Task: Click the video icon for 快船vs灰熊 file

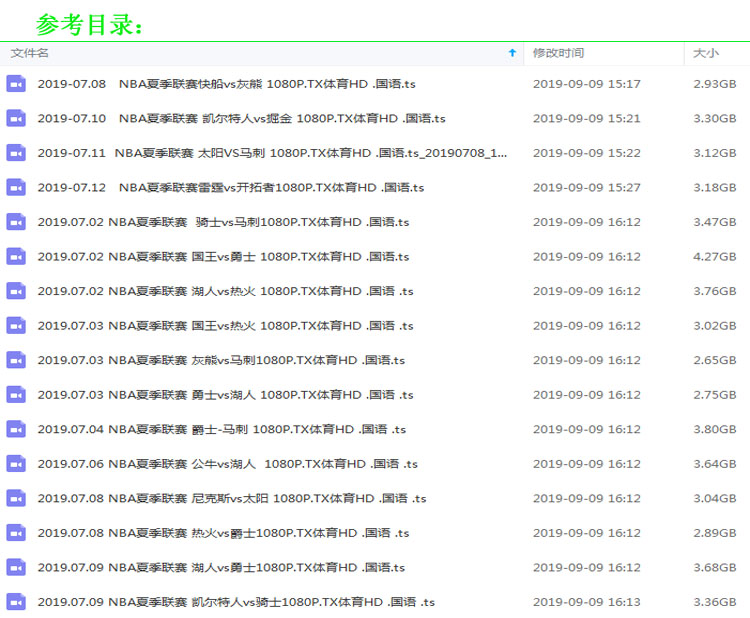Action: (16, 84)
